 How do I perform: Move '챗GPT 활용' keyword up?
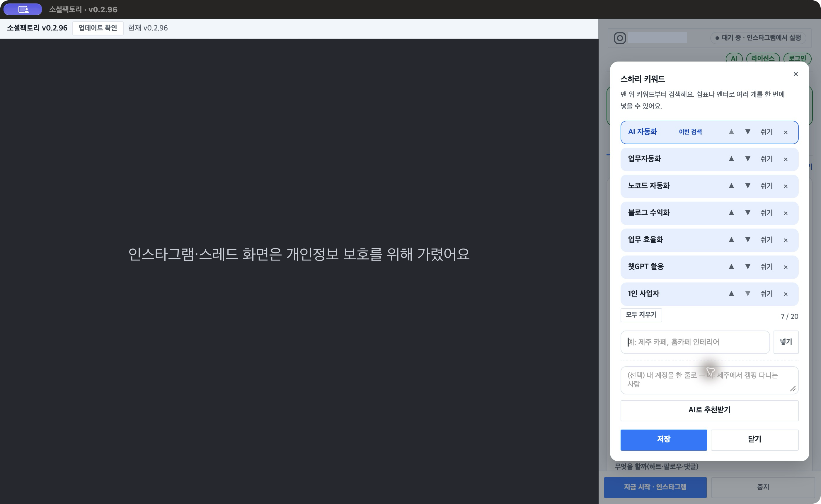(731, 267)
